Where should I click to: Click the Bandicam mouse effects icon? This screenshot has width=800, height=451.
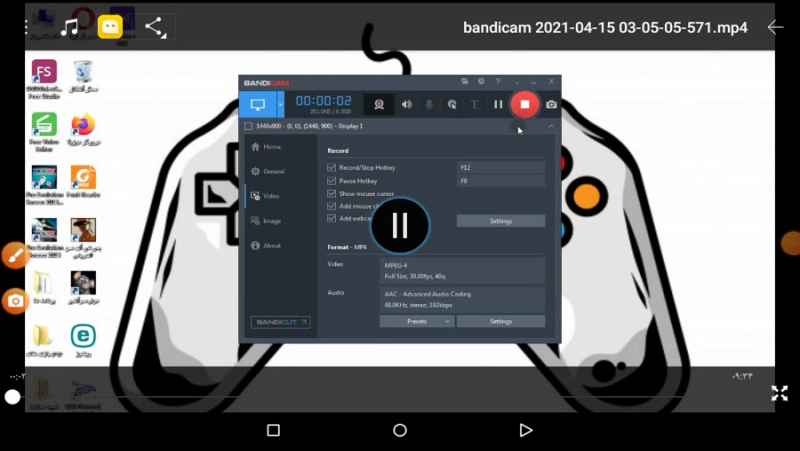click(x=452, y=105)
